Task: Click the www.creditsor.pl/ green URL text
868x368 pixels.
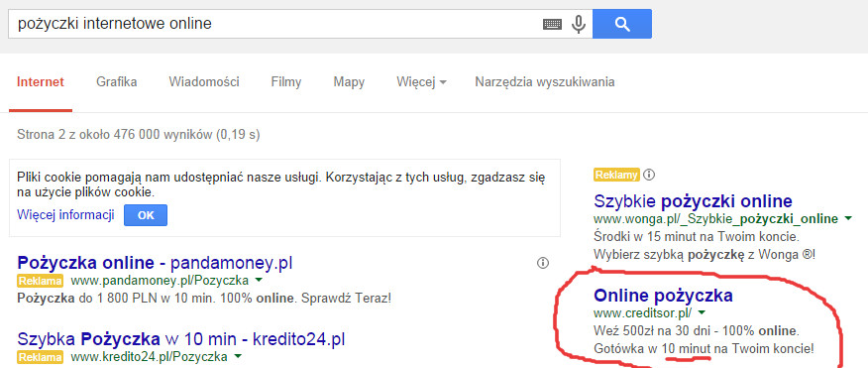Action: (x=642, y=312)
